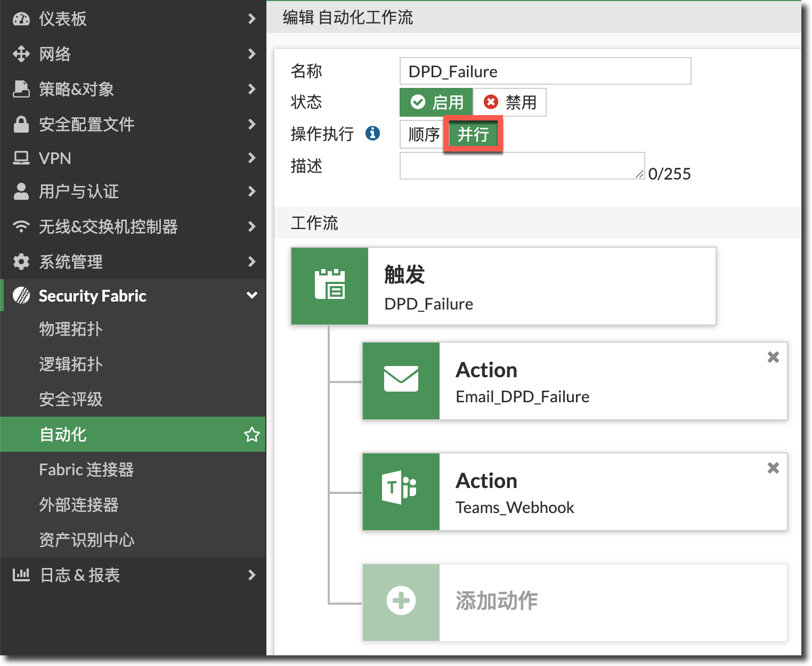Screen dimensions: 812x666
Task: Click the Security Fabric logo icon
Action: click(x=21, y=296)
